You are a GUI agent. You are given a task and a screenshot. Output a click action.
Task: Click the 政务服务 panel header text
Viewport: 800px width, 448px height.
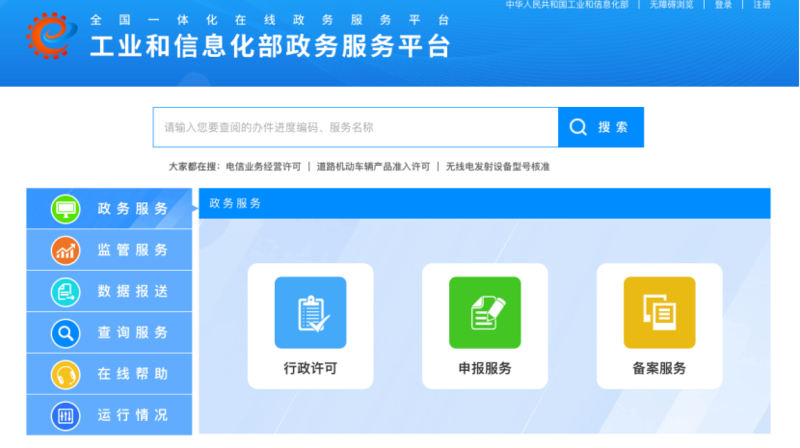[235, 204]
